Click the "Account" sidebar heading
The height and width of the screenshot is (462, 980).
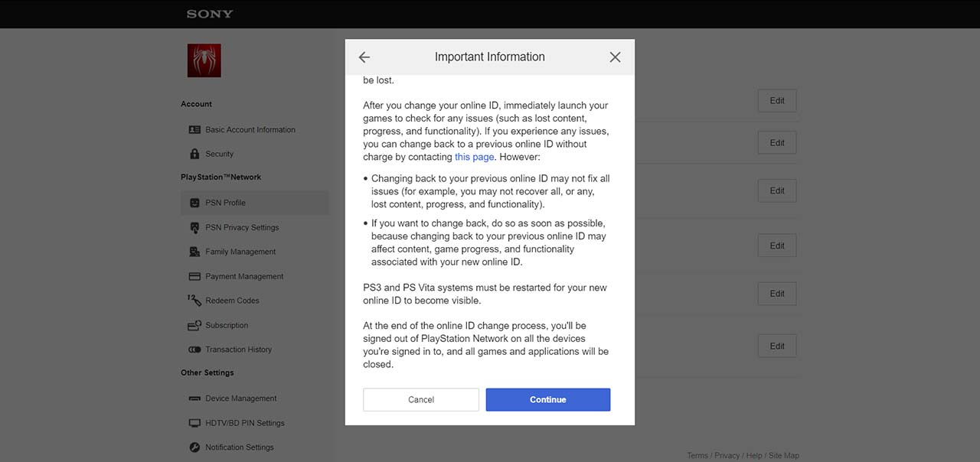point(196,104)
